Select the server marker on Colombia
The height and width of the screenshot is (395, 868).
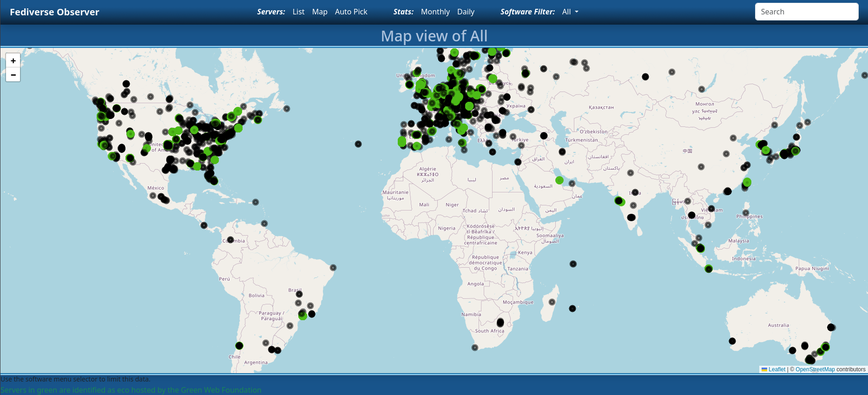pos(230,240)
